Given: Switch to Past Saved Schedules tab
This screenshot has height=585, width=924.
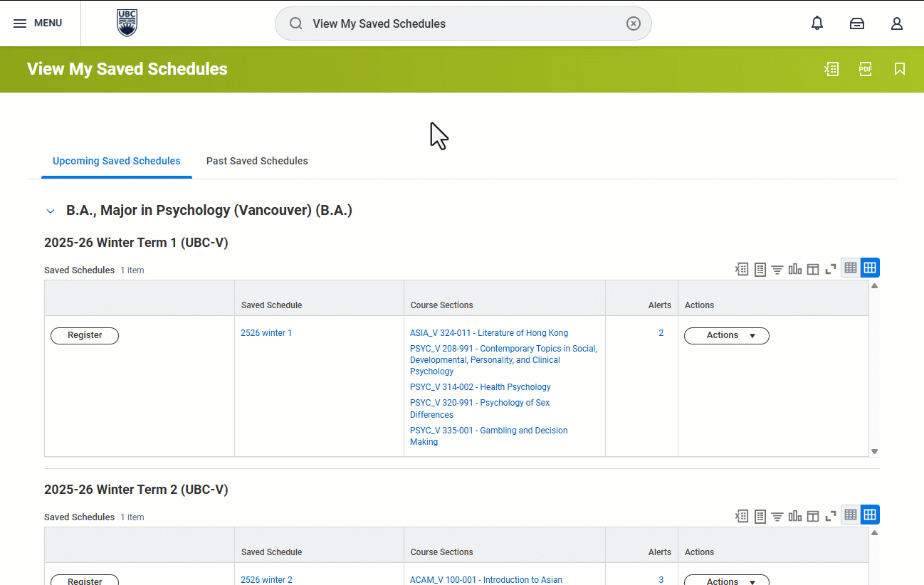Looking at the screenshot, I should 257,161.
